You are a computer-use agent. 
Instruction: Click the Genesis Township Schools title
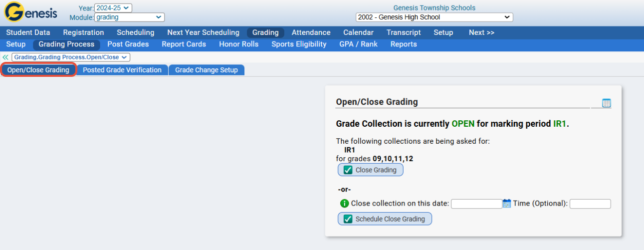(434, 7)
